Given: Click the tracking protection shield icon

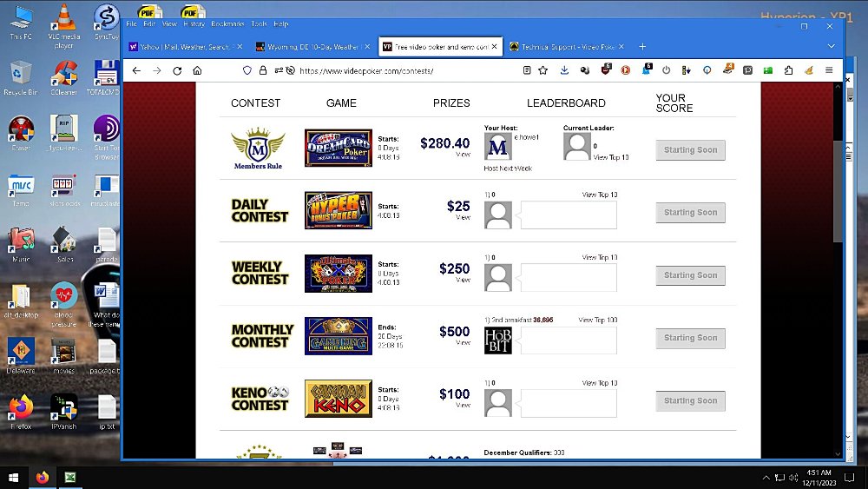Looking at the screenshot, I should (247, 70).
